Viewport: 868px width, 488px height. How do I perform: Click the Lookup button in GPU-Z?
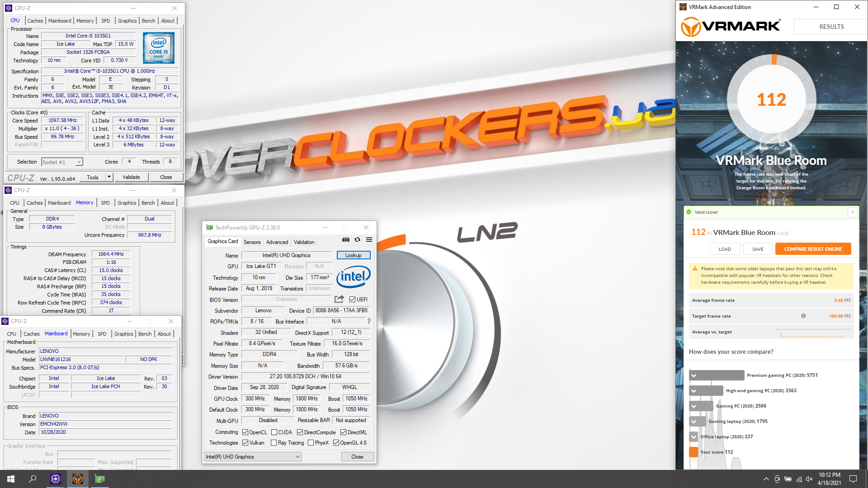coord(354,255)
